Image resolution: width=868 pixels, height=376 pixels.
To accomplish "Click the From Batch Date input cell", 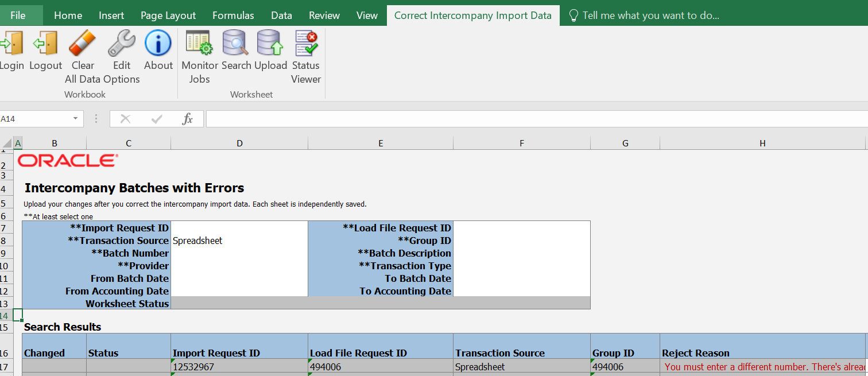I will [239, 278].
